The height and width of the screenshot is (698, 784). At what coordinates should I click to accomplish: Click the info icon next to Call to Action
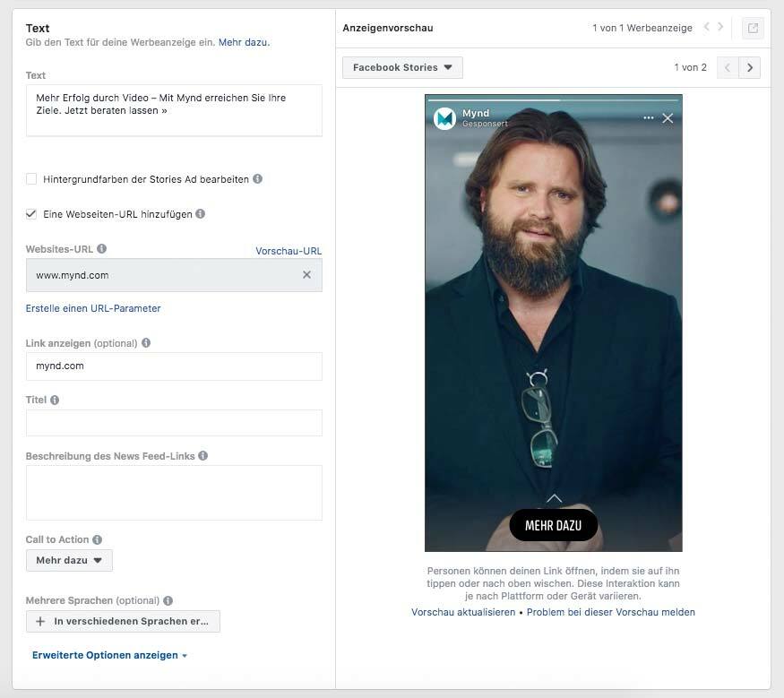click(x=99, y=539)
